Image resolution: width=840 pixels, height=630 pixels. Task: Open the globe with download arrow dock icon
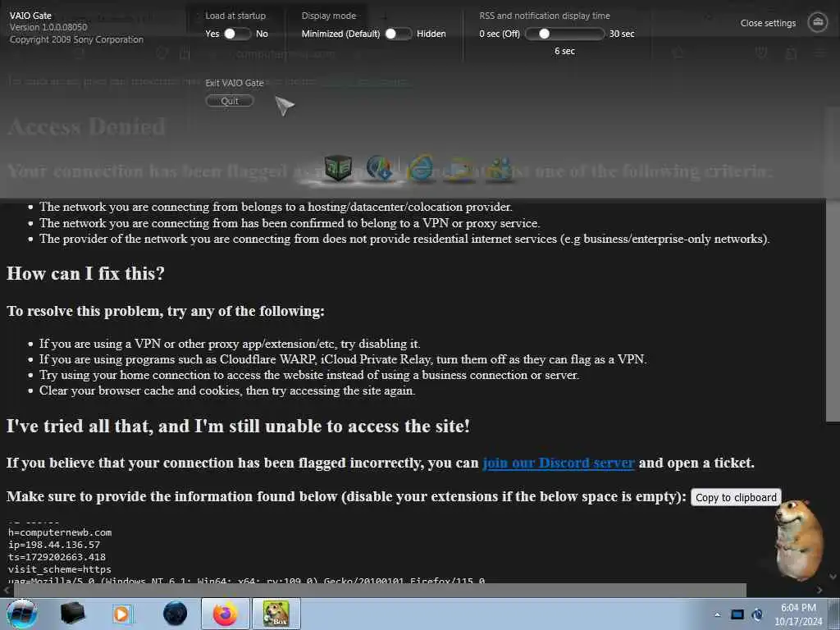[379, 167]
